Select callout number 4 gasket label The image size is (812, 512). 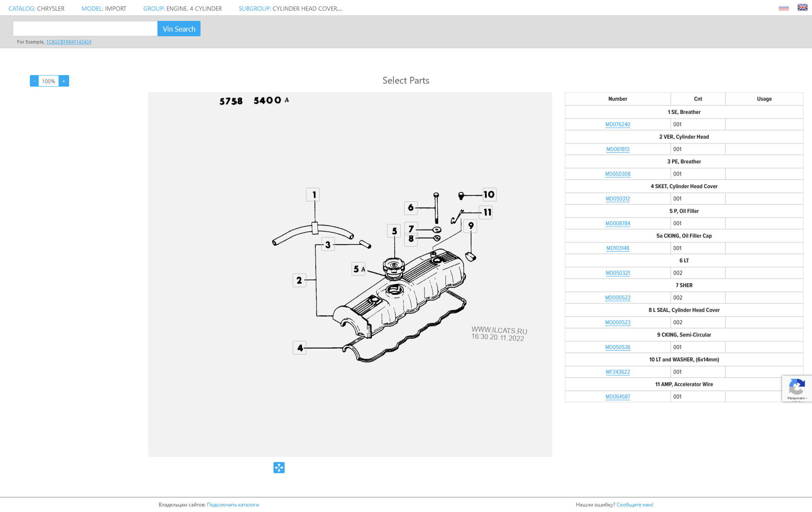[300, 348]
